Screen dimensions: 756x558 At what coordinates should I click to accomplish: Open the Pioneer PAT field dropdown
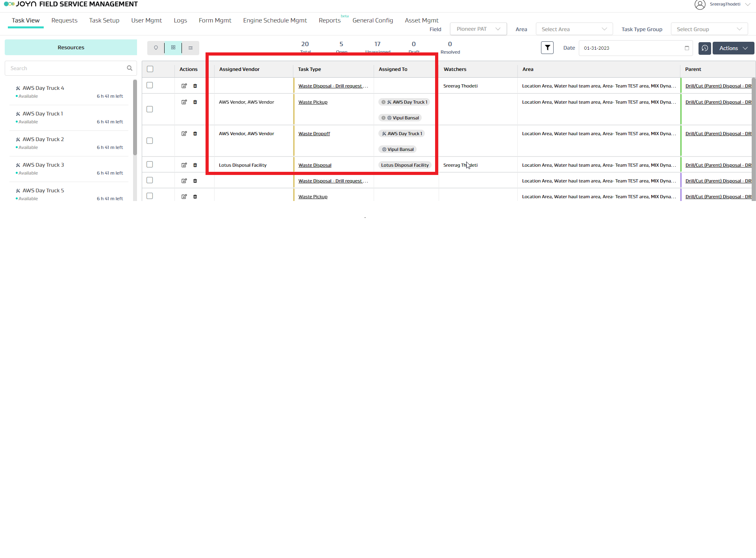(478, 29)
